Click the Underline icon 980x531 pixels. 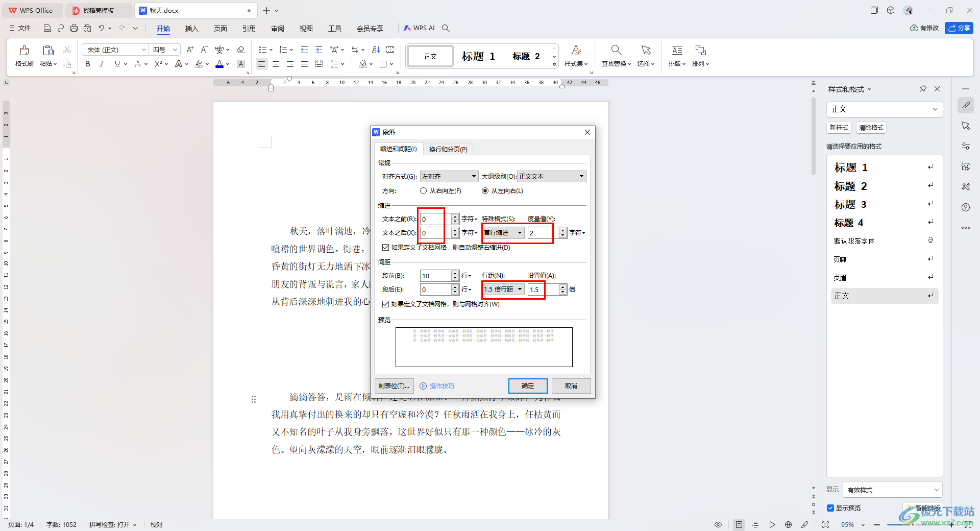click(117, 64)
